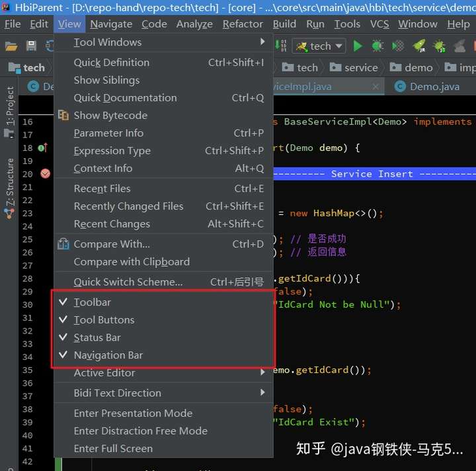Image resolution: width=476 pixels, height=471 pixels.
Task: Click the Debug bug icon
Action: pyautogui.click(x=377, y=46)
